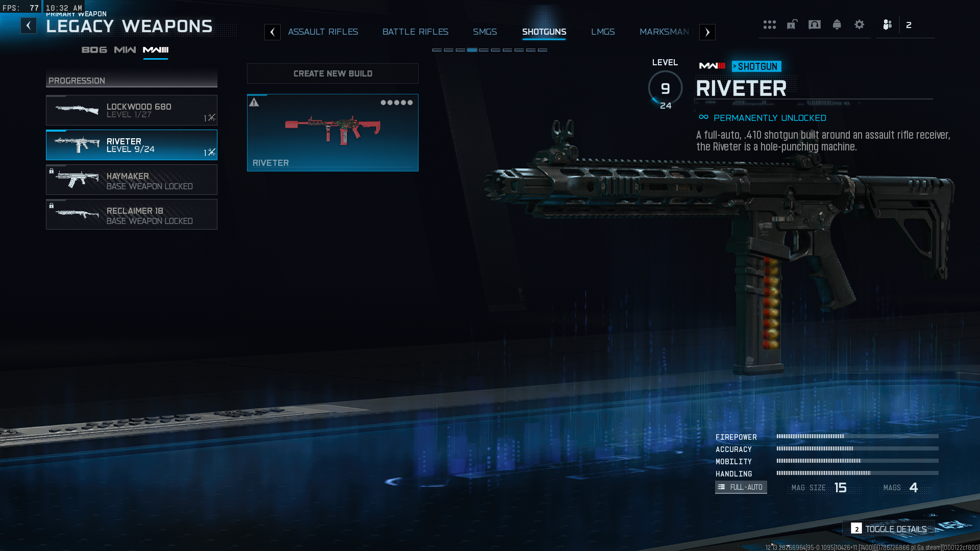The height and width of the screenshot is (551, 980).
Task: Click the builds count icon on Lockwood 680
Action: (x=210, y=118)
